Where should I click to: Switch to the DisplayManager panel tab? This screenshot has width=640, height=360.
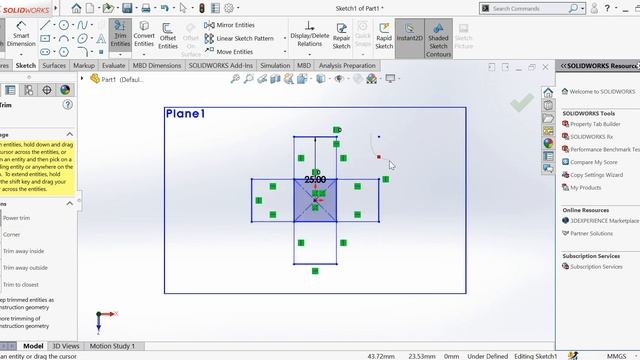coord(65,90)
